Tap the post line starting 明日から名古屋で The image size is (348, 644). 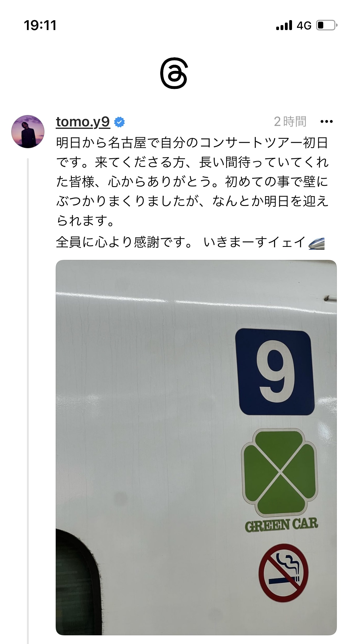tap(192, 143)
